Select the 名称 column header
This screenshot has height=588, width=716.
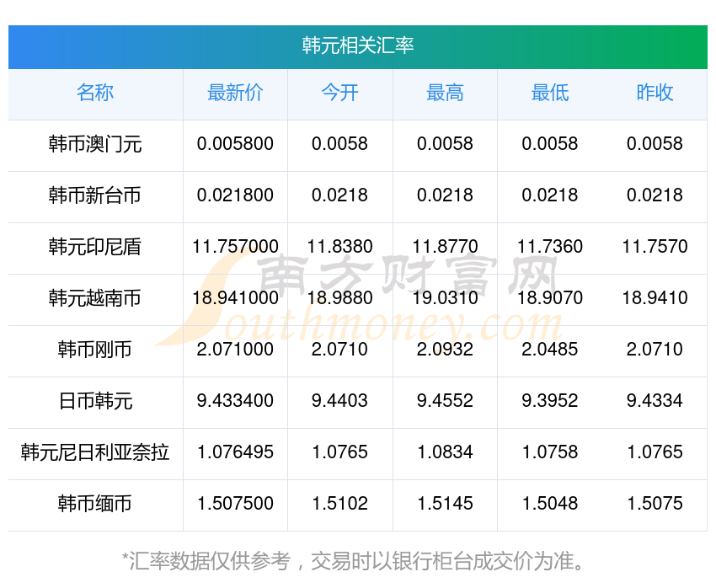click(x=95, y=93)
